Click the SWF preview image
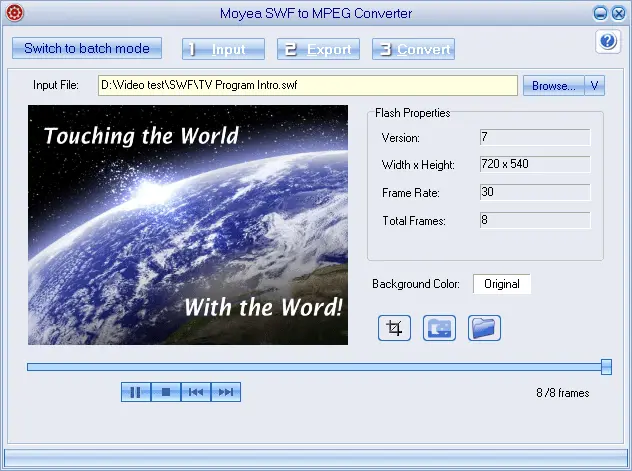This screenshot has height=471, width=632. pos(188,225)
